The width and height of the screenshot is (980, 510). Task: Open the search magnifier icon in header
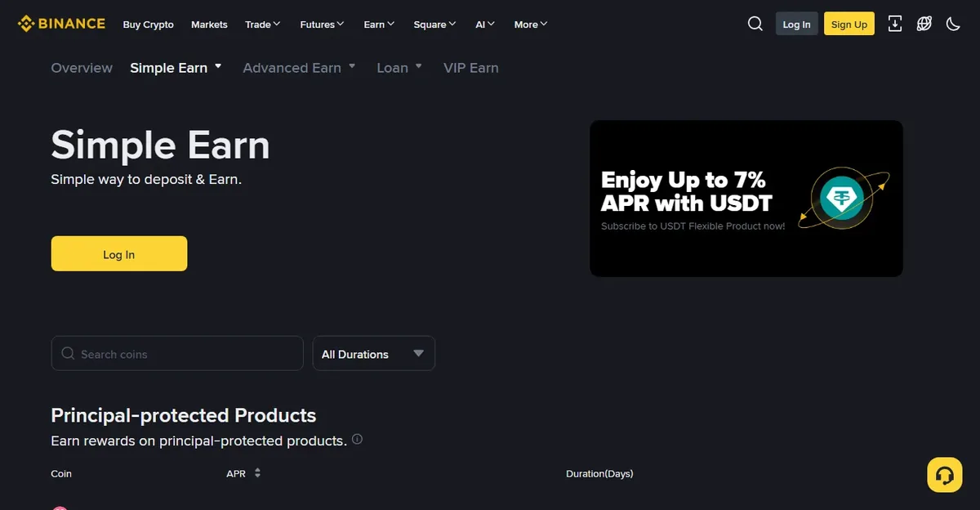point(755,24)
